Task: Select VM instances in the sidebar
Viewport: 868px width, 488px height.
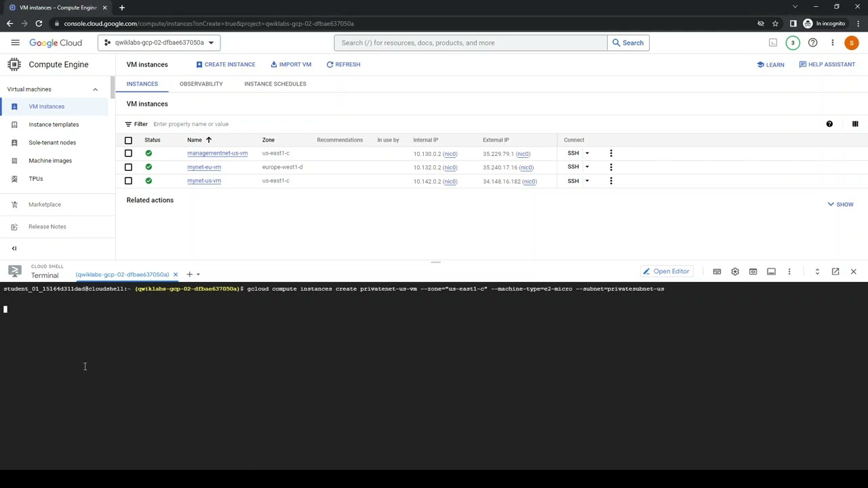Action: click(x=54, y=106)
